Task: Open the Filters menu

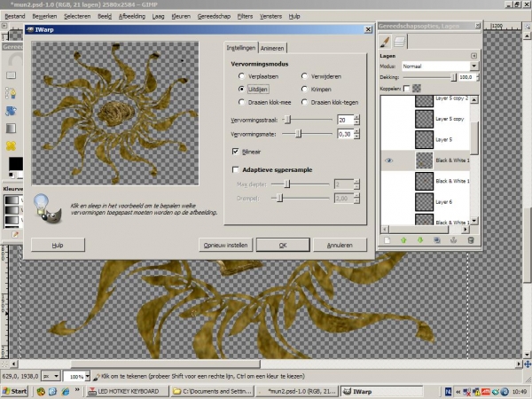Action: click(245, 16)
